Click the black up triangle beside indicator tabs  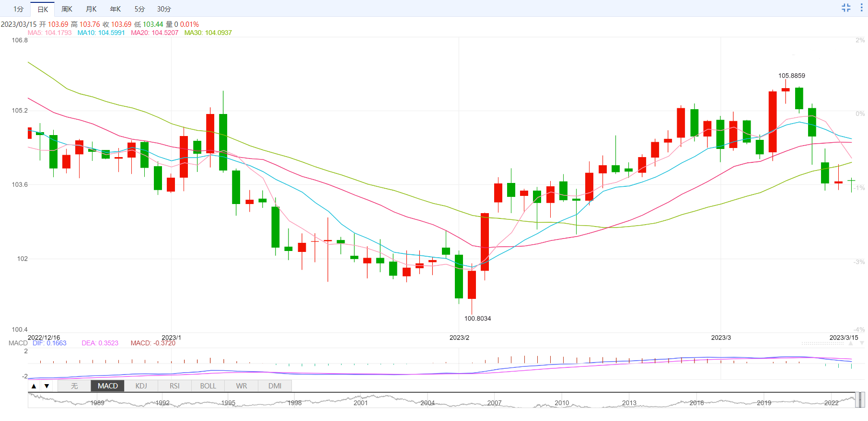click(x=34, y=386)
